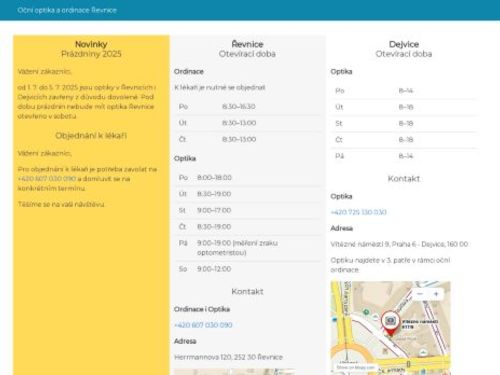
Task: Zoom out on the Dejvice map
Action: tap(420, 294)
